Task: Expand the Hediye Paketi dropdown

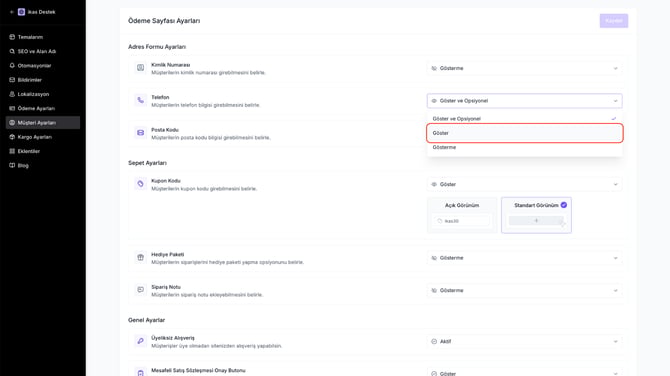Action: tap(525, 258)
